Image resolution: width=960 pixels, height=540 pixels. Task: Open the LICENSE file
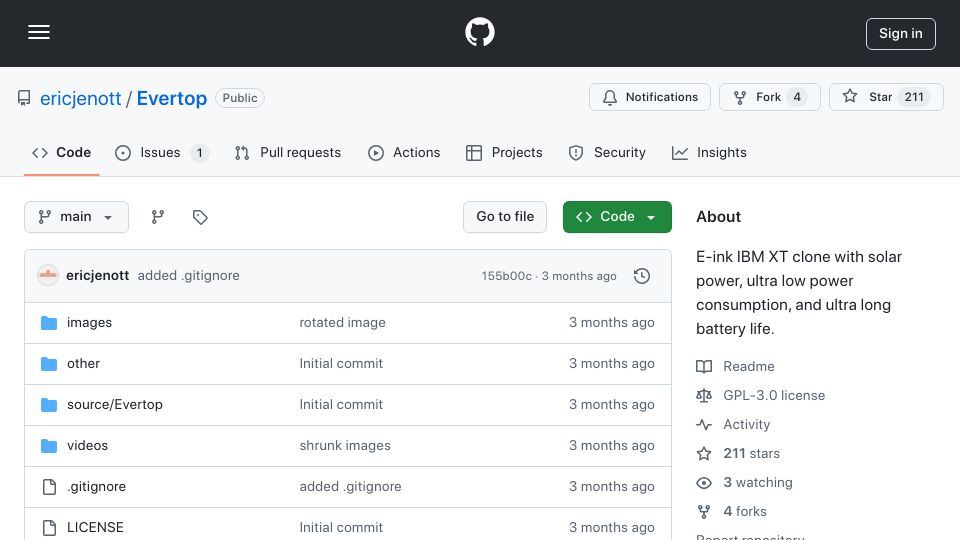95,528
